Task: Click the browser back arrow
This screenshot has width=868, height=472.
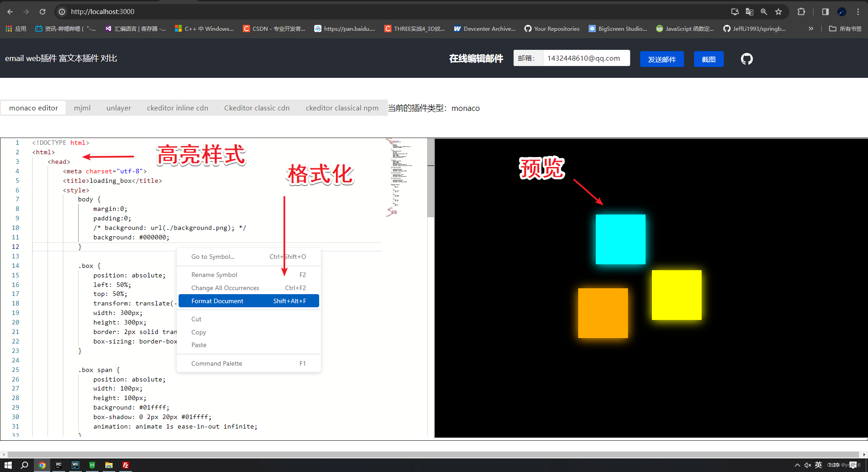Action: (x=10, y=11)
